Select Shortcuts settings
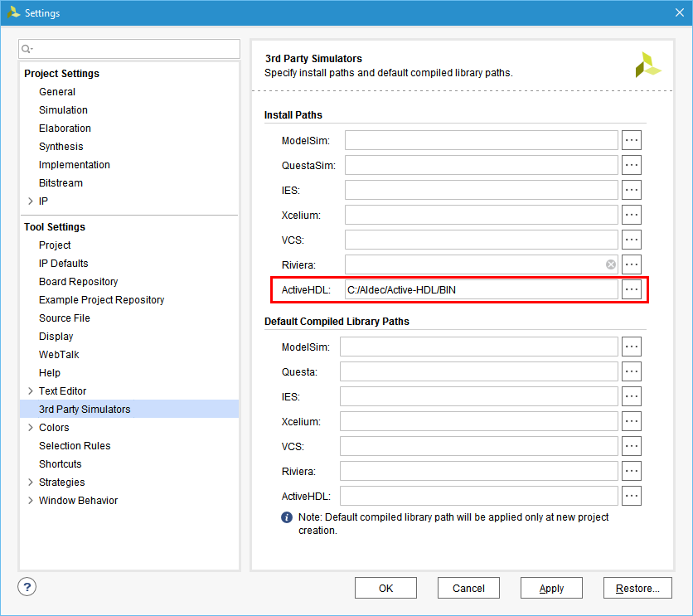 coord(61,464)
